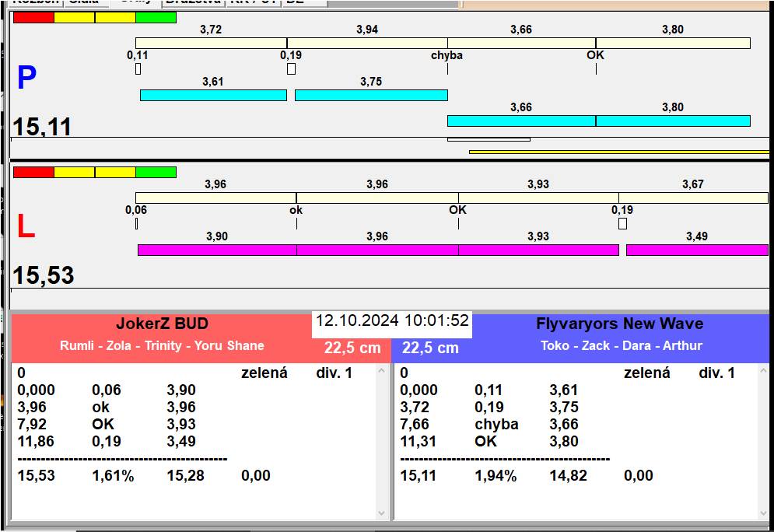This screenshot has width=774, height=532.
Task: Select the cyan 3,61 run bar
Action: pos(213,95)
